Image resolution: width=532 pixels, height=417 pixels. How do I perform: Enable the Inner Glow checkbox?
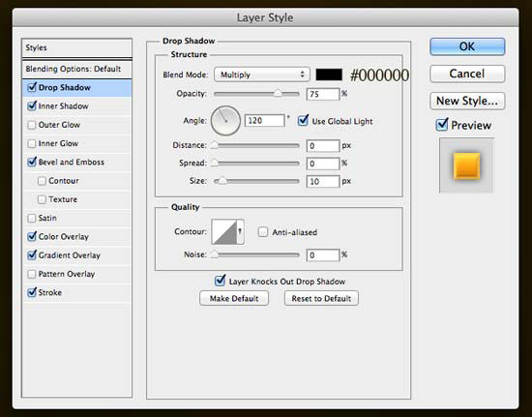pyautogui.click(x=32, y=143)
